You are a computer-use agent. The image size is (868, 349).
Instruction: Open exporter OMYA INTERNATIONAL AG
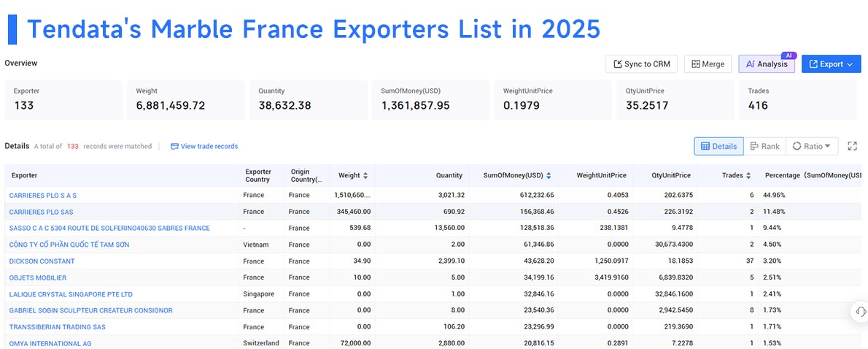coord(50,343)
